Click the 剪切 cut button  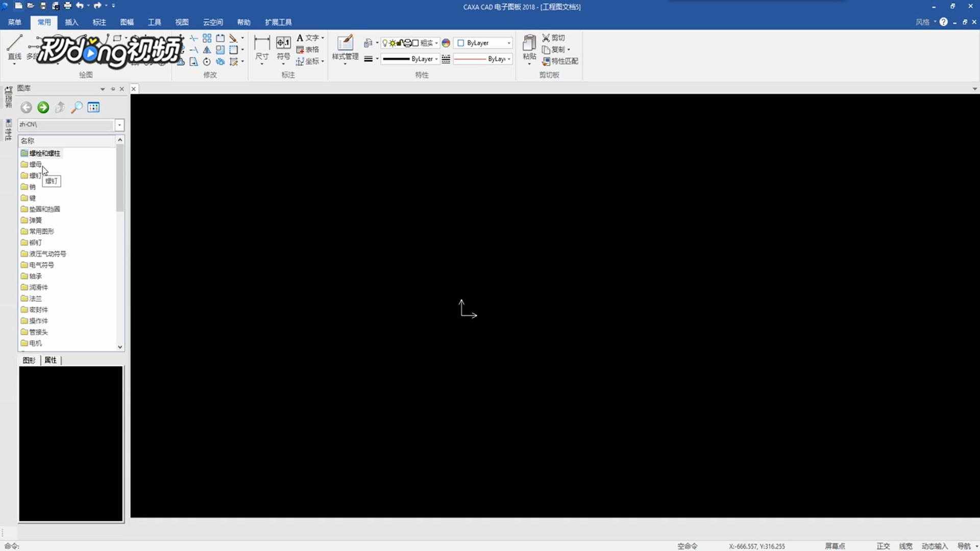pyautogui.click(x=553, y=38)
